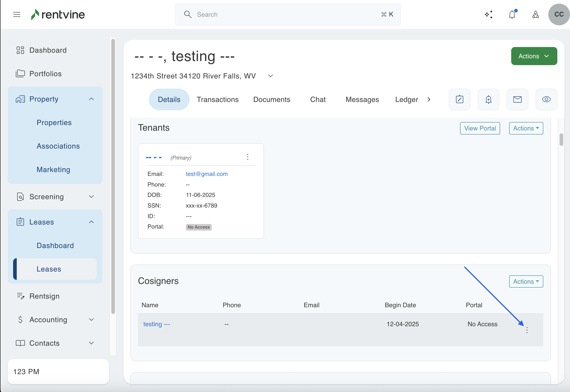Open the test@gmail.com email link

click(x=206, y=174)
